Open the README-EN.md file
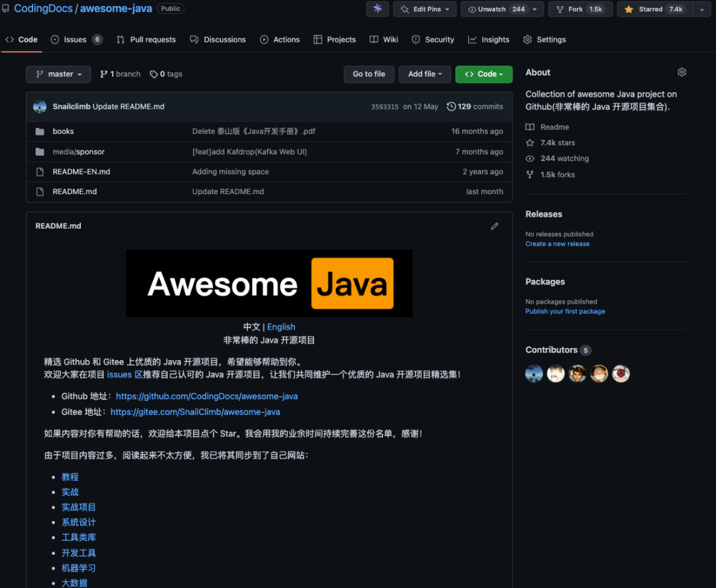This screenshot has height=588, width=716. click(82, 172)
